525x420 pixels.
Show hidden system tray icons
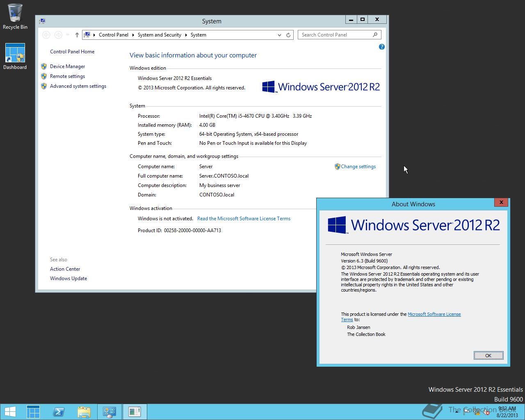pyautogui.click(x=457, y=412)
